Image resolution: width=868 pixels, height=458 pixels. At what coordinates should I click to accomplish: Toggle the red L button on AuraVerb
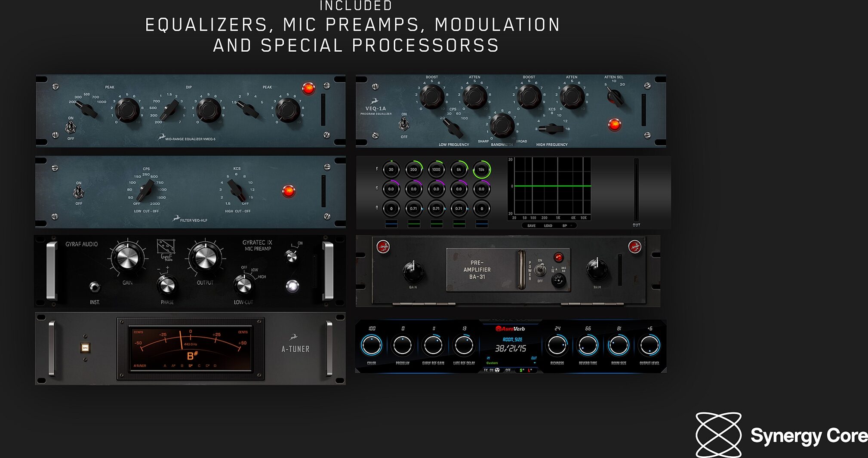[x=529, y=370]
